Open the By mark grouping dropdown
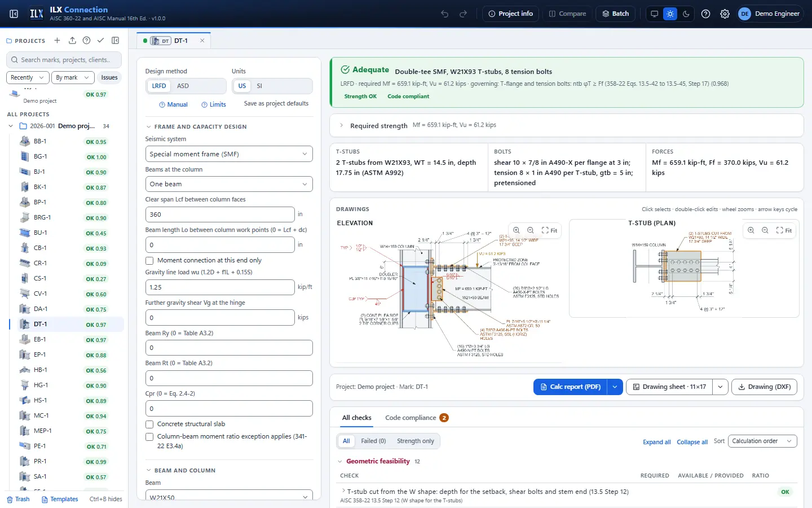 coord(72,77)
